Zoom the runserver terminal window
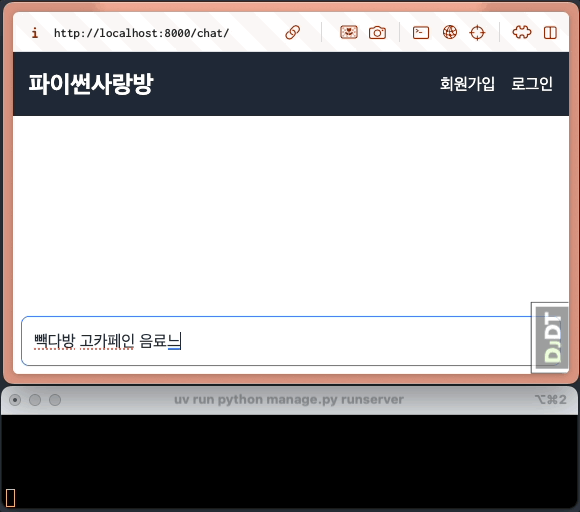Screen dimensions: 580x512 click(x=55, y=400)
